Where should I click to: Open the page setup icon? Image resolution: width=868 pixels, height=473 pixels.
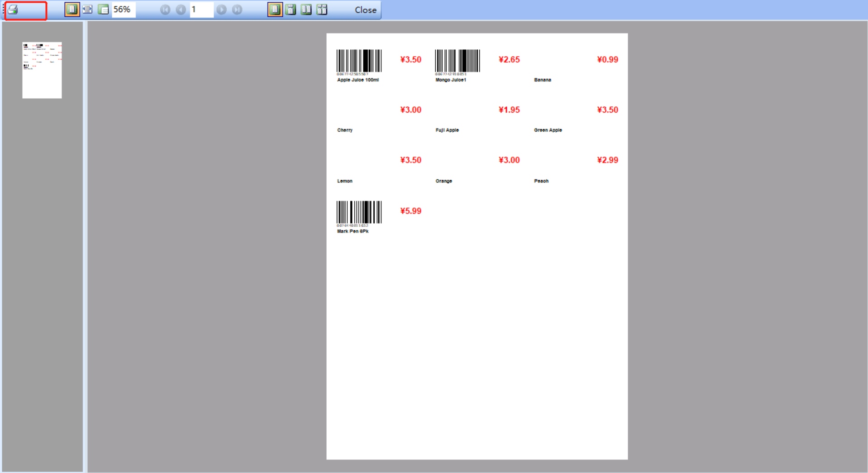(x=103, y=9)
